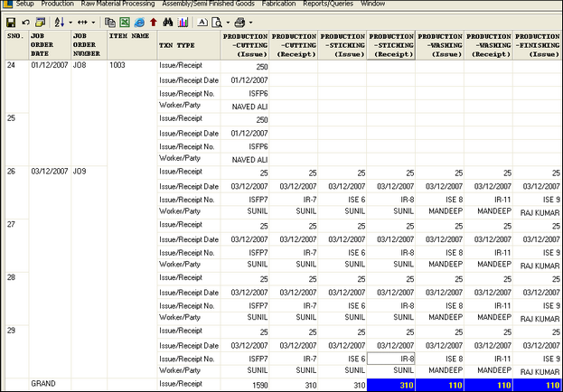
Task: Click the font letter A icon
Action: 202,23
